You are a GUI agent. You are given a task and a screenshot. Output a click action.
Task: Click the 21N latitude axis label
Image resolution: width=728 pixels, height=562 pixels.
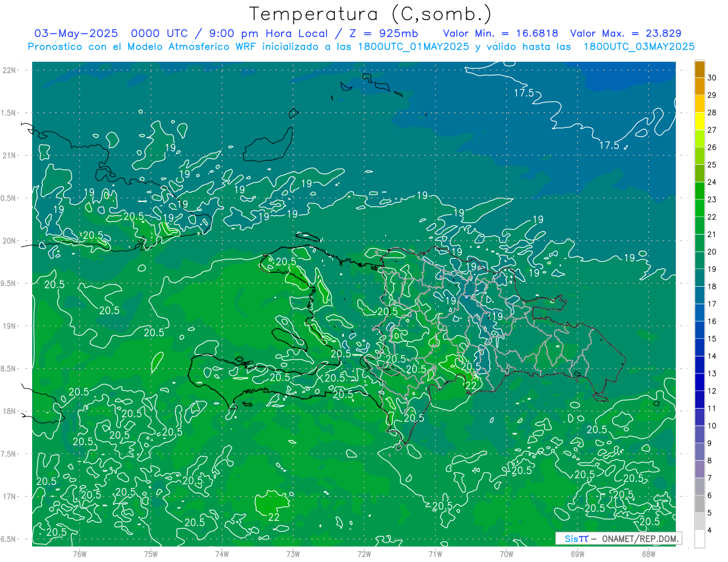click(x=9, y=155)
